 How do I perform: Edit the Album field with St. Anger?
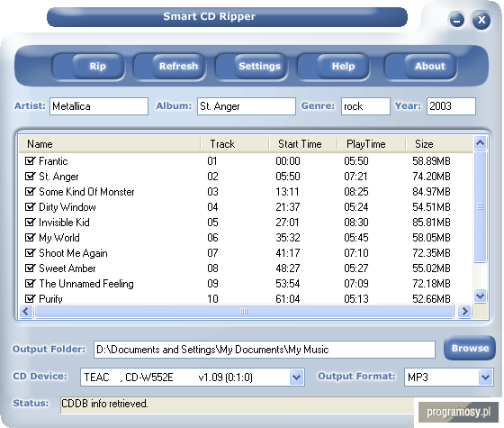247,106
